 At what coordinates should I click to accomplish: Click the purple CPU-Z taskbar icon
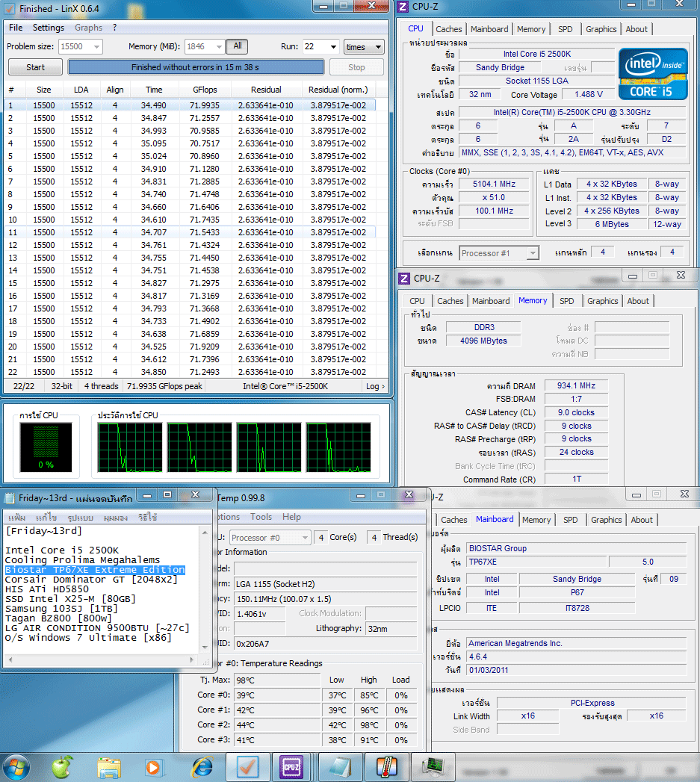point(291,767)
